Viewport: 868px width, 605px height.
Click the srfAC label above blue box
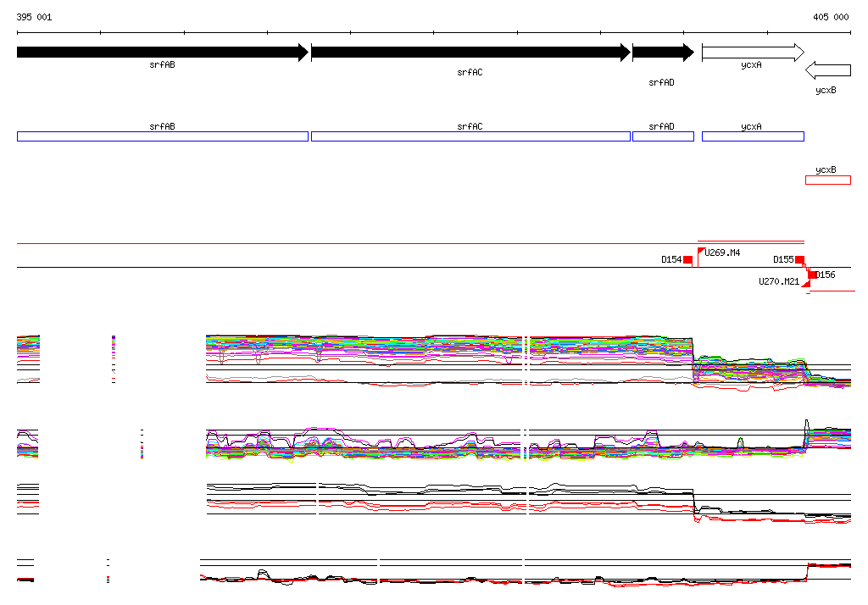pos(470,127)
